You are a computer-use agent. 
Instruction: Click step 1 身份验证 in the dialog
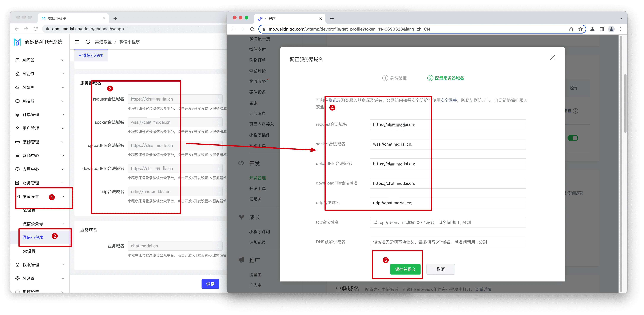coord(394,78)
